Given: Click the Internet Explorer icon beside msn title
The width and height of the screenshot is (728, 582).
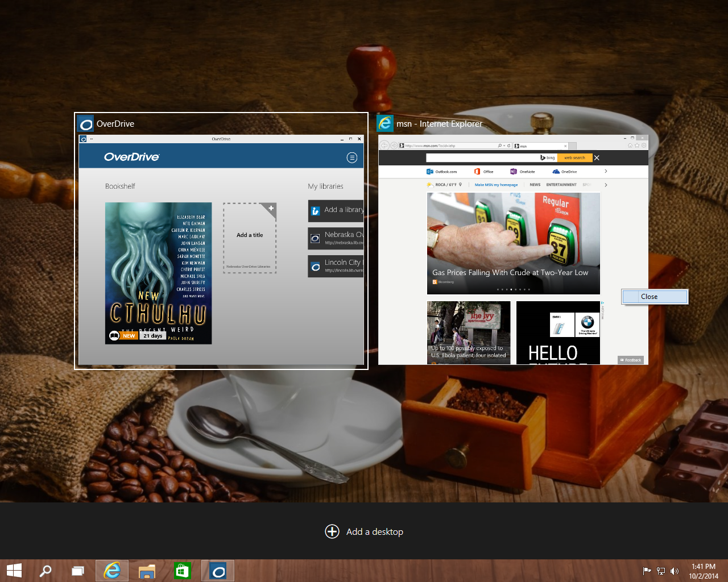Looking at the screenshot, I should (385, 123).
